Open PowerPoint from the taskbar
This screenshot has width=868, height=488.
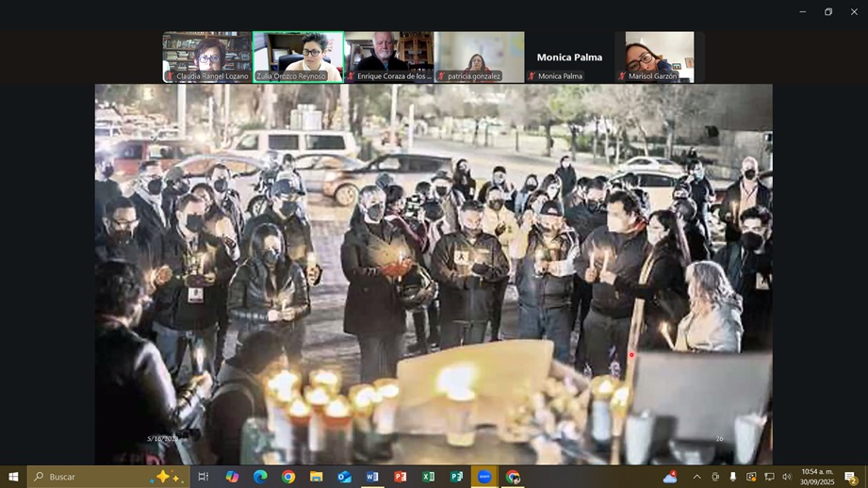point(401,477)
